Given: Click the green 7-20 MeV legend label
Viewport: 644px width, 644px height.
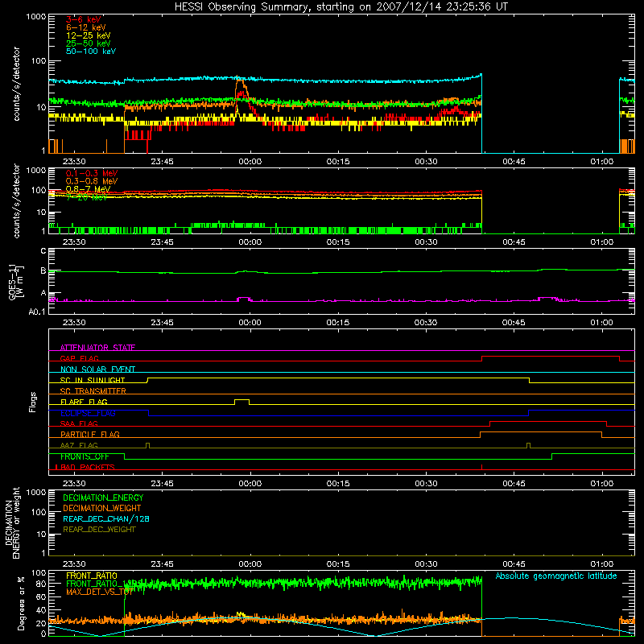Looking at the screenshot, I should [86, 197].
